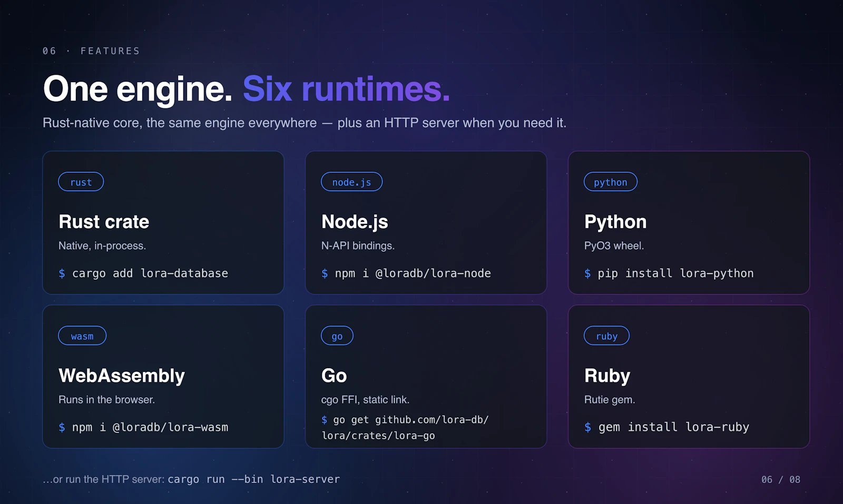Click the 'npm i @loradb/lora-wasm' command
Screen dimensions: 843x504
click(150, 427)
